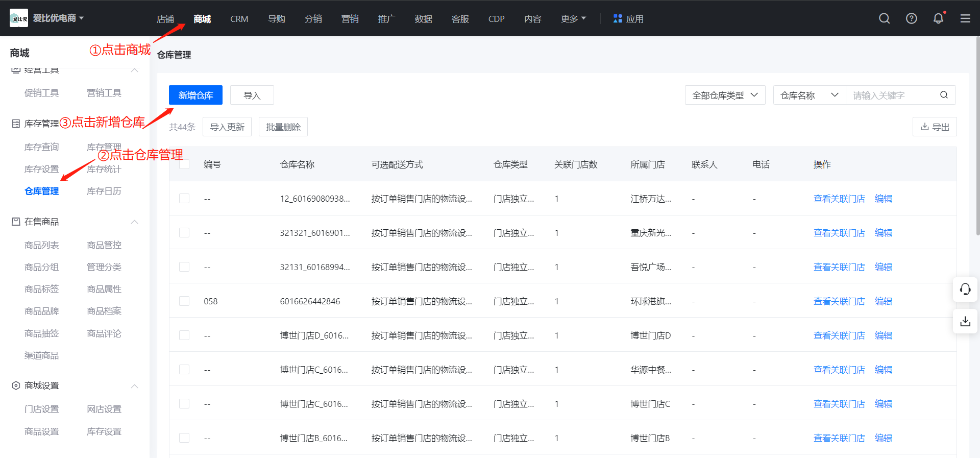This screenshot has height=458, width=980.
Task: Open the 爱比优电商 account switcher dropdown
Action: coord(58,18)
